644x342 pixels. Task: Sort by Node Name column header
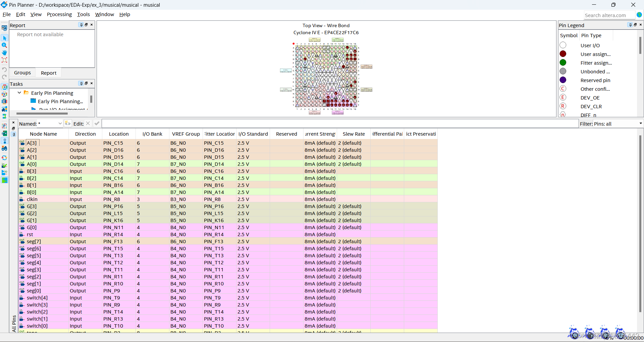pos(44,134)
